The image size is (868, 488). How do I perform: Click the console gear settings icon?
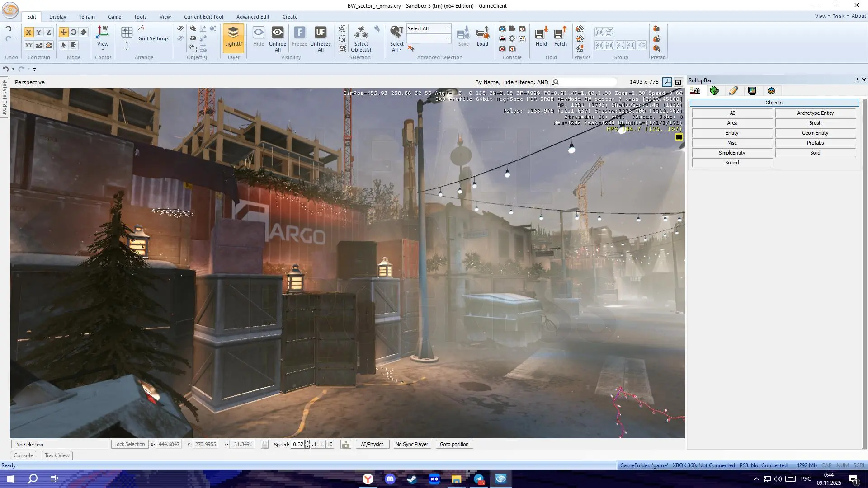[x=512, y=38]
